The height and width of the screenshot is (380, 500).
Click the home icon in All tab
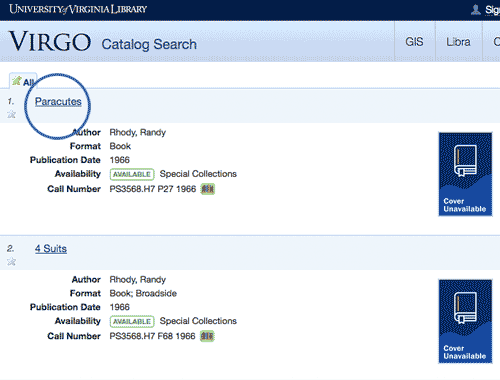pyautogui.click(x=17, y=80)
